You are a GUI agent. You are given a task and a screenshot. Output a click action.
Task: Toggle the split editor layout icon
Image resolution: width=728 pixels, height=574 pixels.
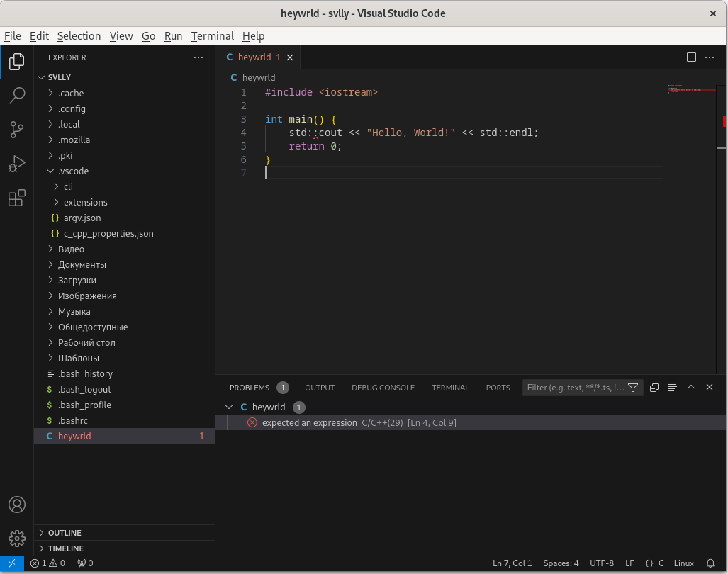point(690,57)
